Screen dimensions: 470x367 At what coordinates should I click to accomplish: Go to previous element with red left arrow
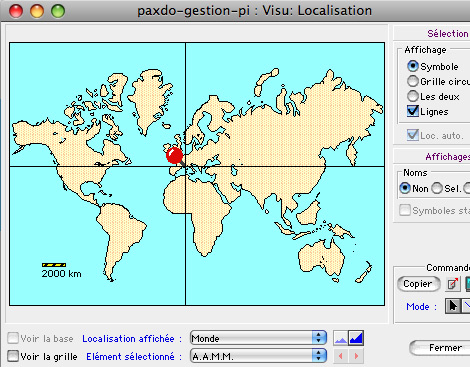coord(341,356)
